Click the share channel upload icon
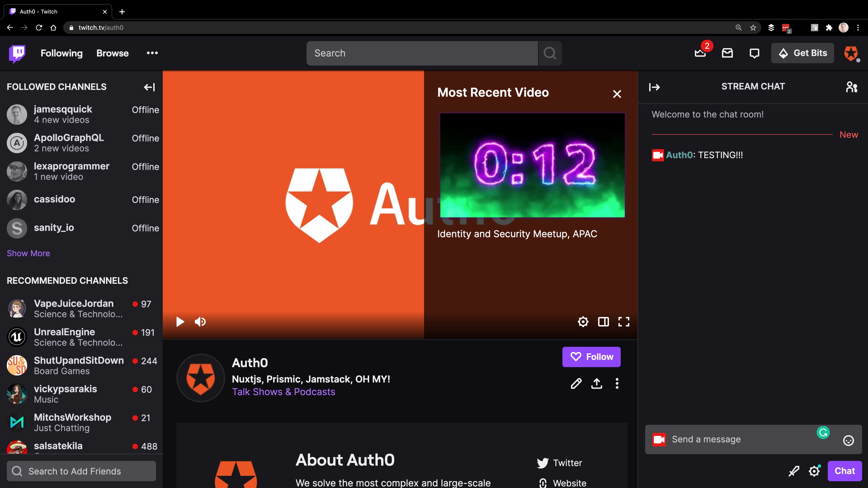This screenshot has height=488, width=868. pyautogui.click(x=597, y=383)
